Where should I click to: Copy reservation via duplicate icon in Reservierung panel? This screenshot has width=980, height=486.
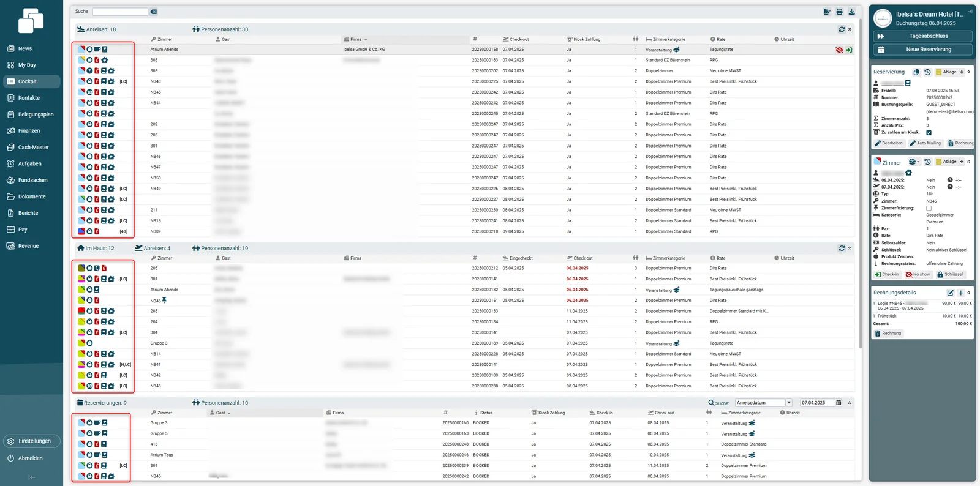916,72
